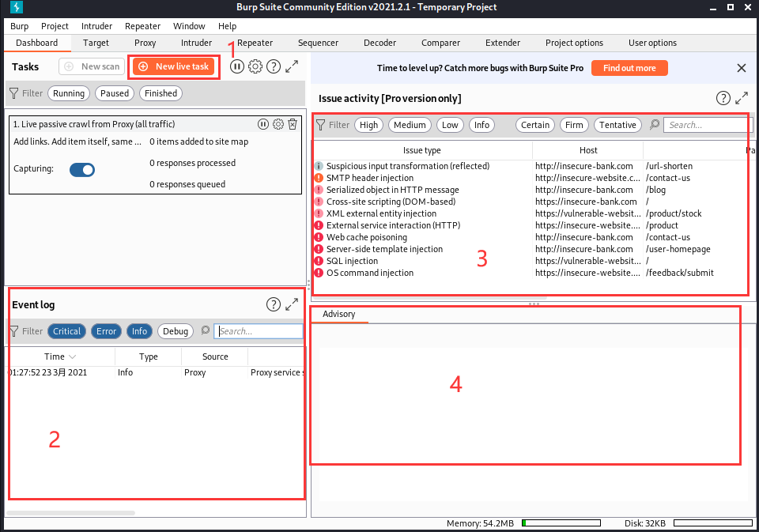Toggle the Info severity filter in Issue activity

[x=481, y=125]
